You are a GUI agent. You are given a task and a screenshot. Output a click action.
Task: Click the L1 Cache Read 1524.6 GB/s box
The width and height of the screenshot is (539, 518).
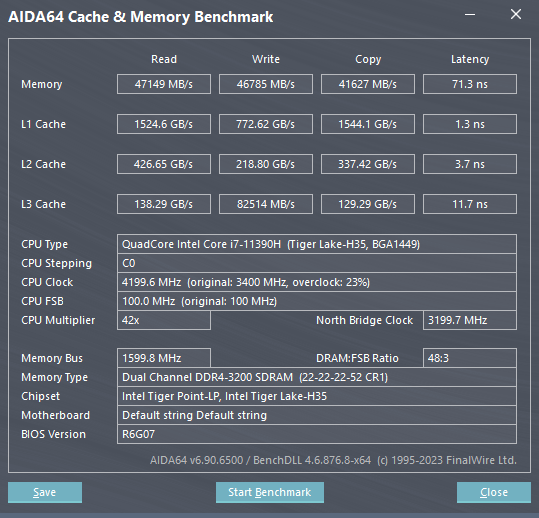164,124
